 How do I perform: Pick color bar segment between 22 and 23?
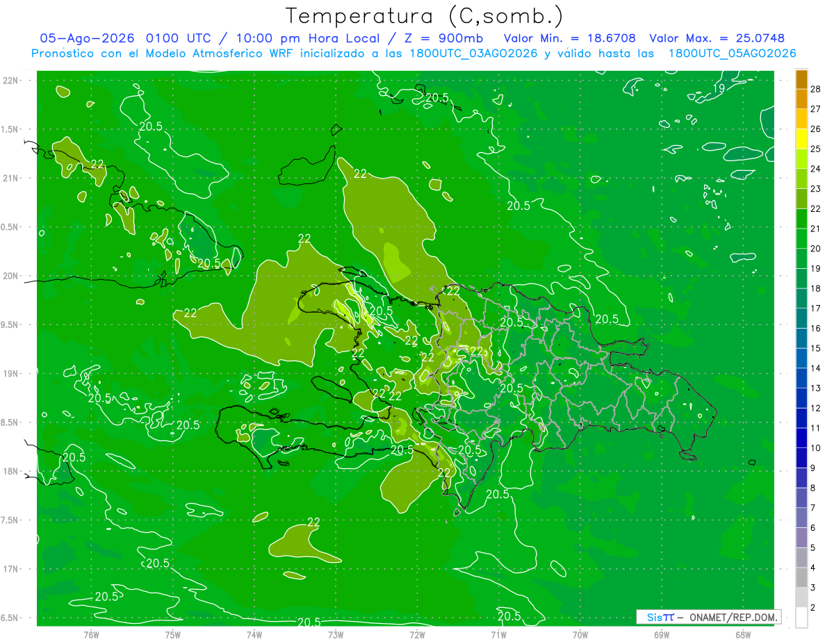click(801, 199)
